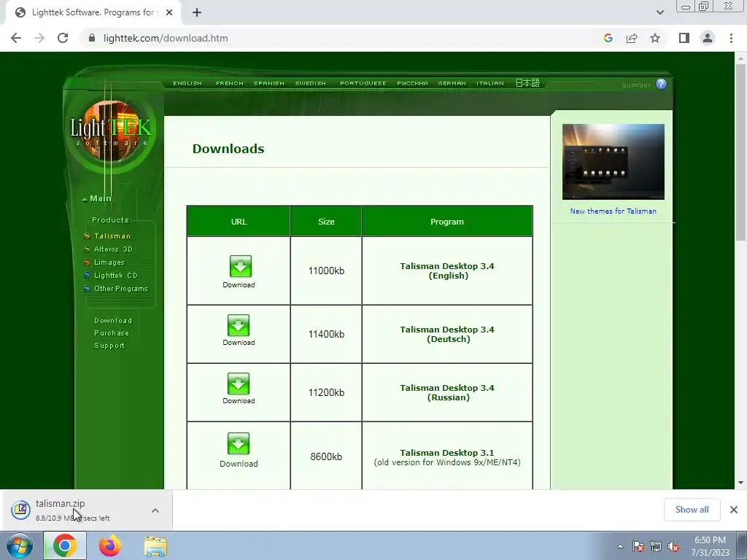Open the side panel icon in Chrome toolbar
This screenshot has width=747, height=560.
click(x=684, y=38)
